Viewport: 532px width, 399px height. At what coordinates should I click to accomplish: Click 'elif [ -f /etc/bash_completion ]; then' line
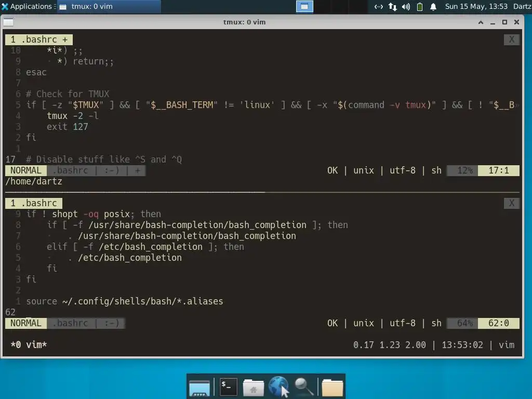(x=145, y=247)
